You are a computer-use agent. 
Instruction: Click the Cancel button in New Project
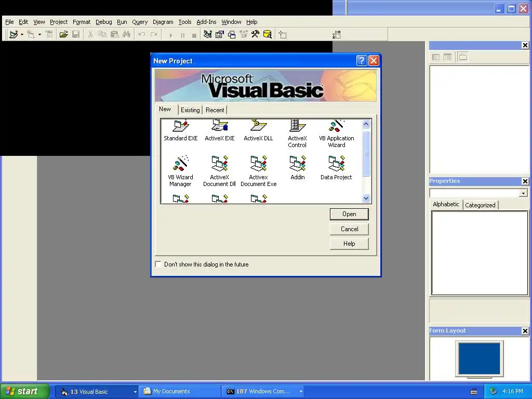tap(349, 229)
